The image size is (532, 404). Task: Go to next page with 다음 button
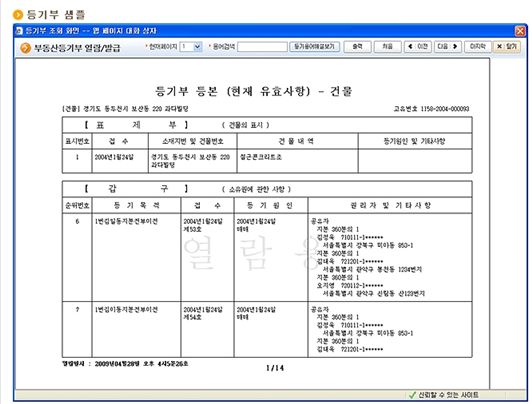point(448,46)
